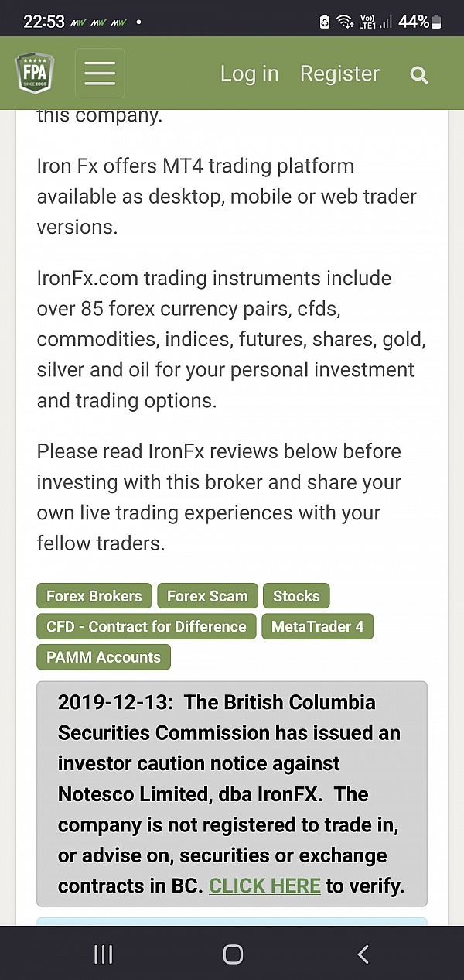Open the hamburger navigation menu
This screenshot has height=980, width=464.
pos(100,73)
